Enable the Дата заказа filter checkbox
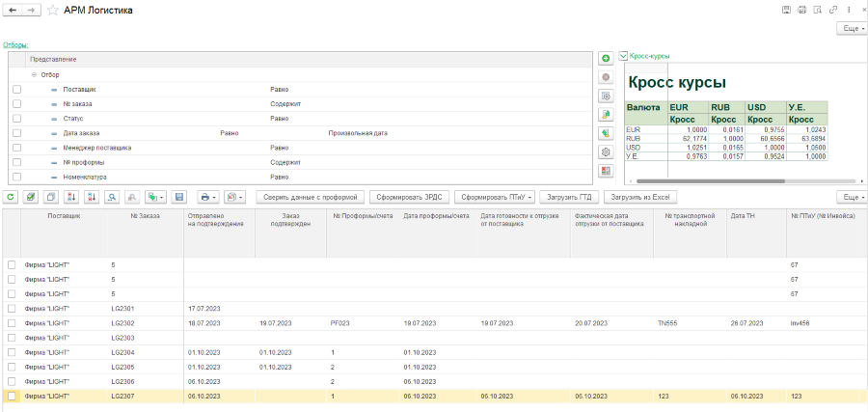The image size is (868, 412). pyautogui.click(x=17, y=133)
